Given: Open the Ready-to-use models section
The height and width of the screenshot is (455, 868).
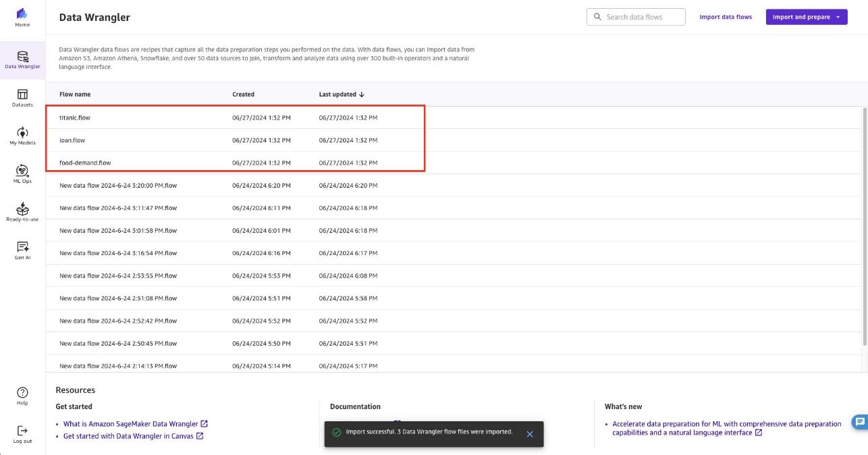Looking at the screenshot, I should (22, 212).
